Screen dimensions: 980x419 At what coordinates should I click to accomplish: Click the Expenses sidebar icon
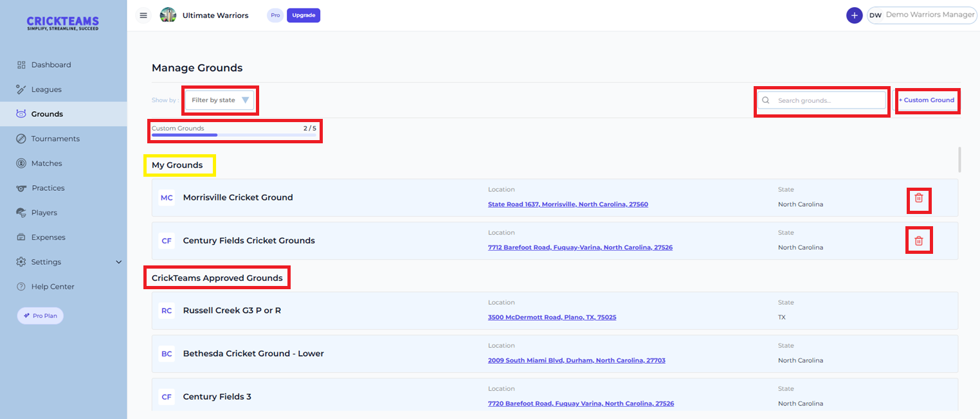click(21, 237)
